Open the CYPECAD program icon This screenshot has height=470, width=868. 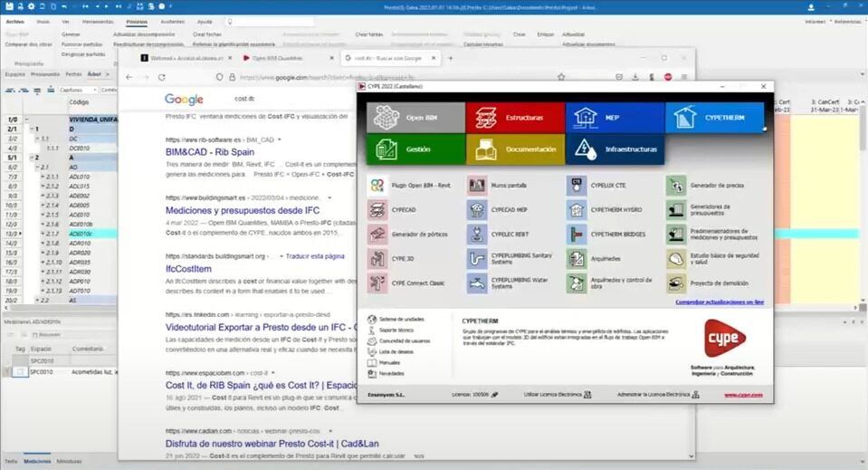tap(378, 209)
